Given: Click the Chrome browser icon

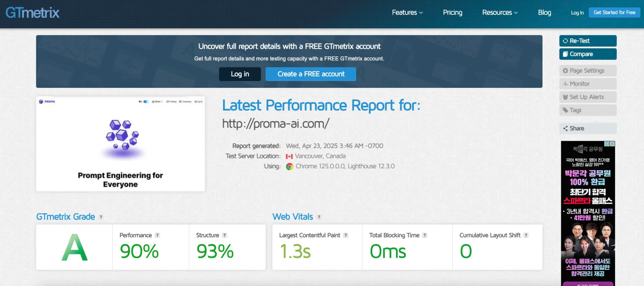Looking at the screenshot, I should click(290, 166).
